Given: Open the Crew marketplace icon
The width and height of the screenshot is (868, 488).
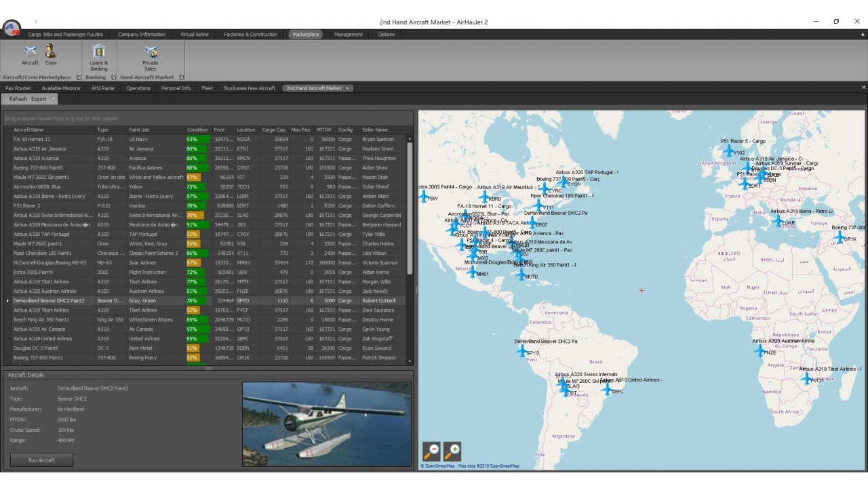Looking at the screenshot, I should tap(51, 54).
